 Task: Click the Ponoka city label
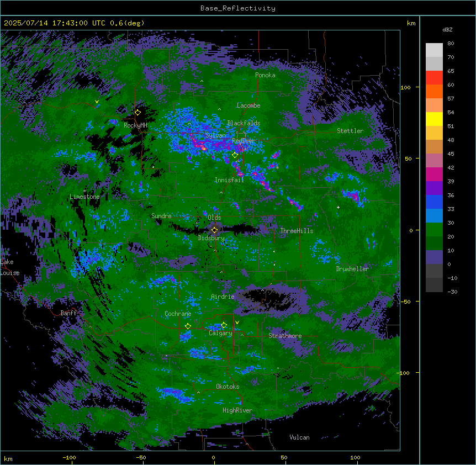pyautogui.click(x=265, y=75)
